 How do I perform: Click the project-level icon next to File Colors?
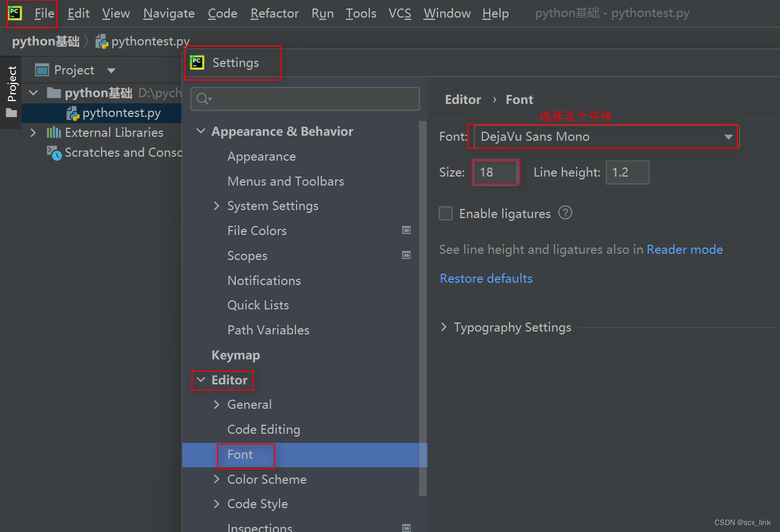[406, 230]
